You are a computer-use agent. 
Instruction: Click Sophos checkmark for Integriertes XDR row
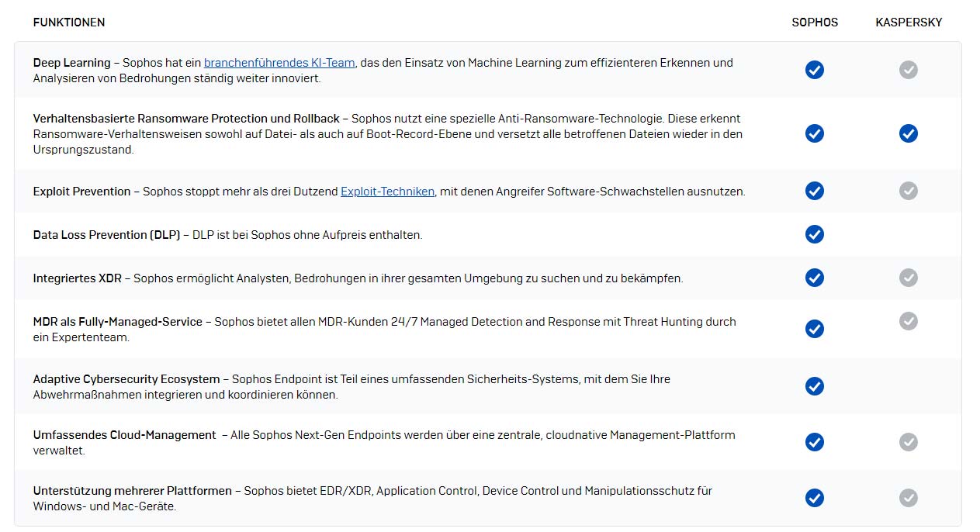[x=814, y=278]
